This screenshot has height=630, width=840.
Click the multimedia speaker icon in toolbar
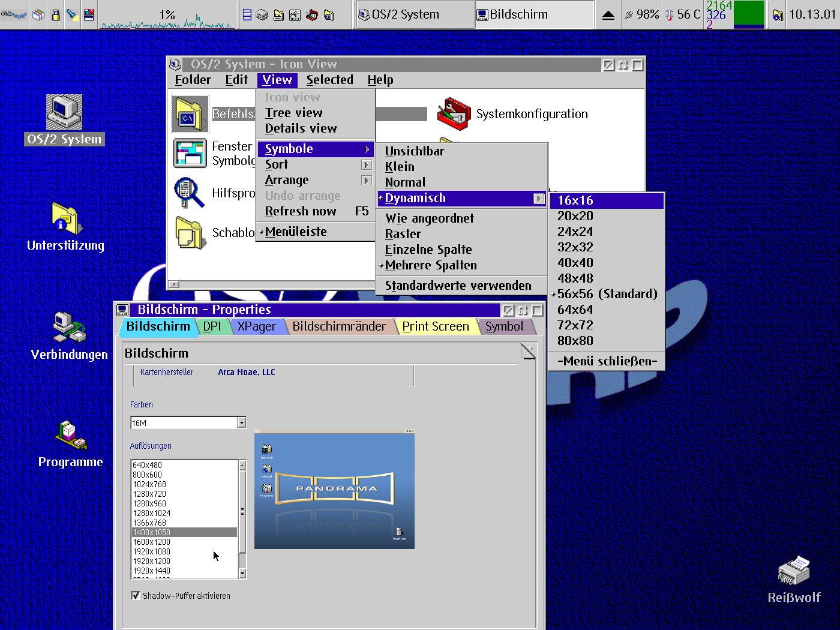point(295,14)
